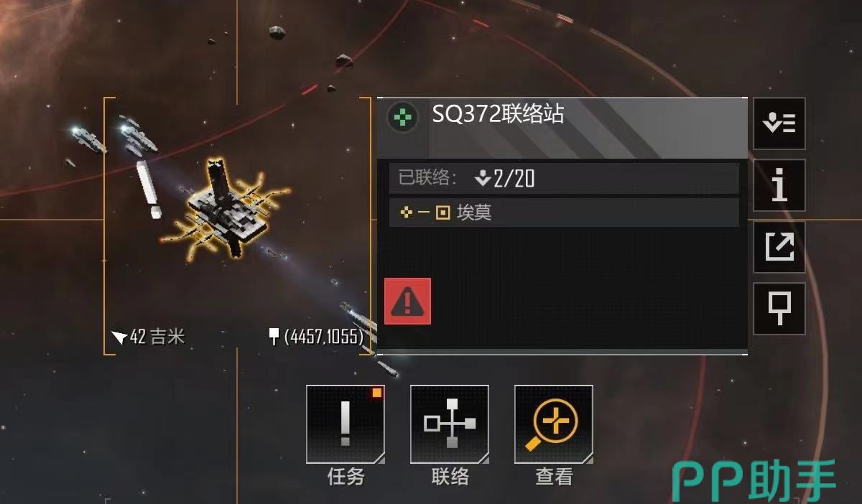The image size is (862, 504).
Task: Click the map pin marker side icon
Action: 779,309
